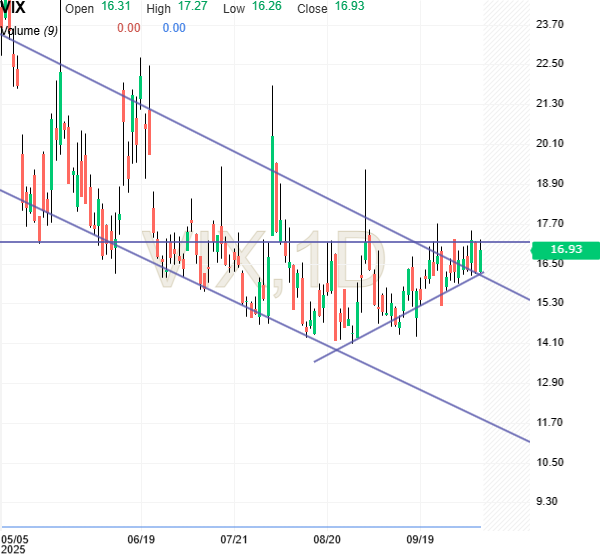Click the blue 0.00 volume value
Image resolution: width=600 pixels, height=558 pixels.
pyautogui.click(x=174, y=28)
